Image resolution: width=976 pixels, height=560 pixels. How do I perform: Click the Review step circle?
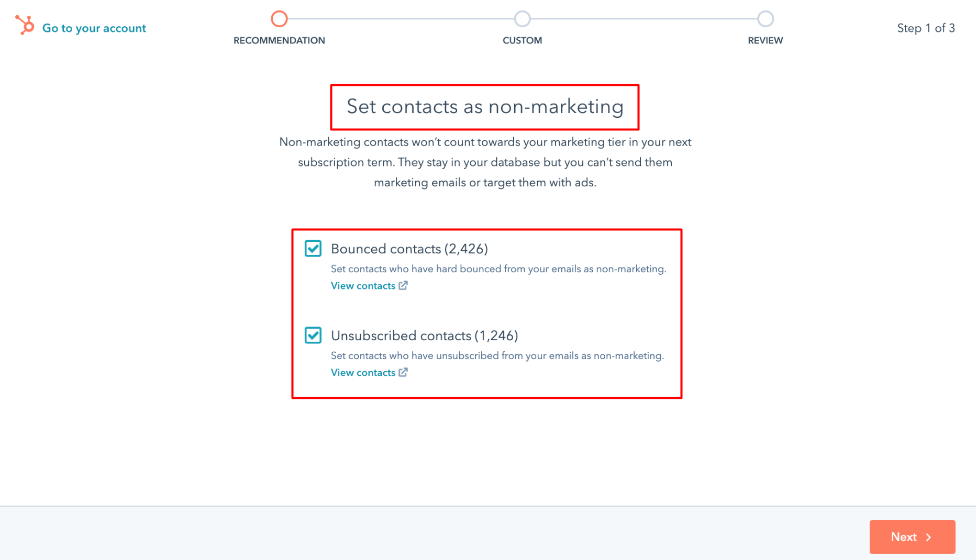coord(765,18)
